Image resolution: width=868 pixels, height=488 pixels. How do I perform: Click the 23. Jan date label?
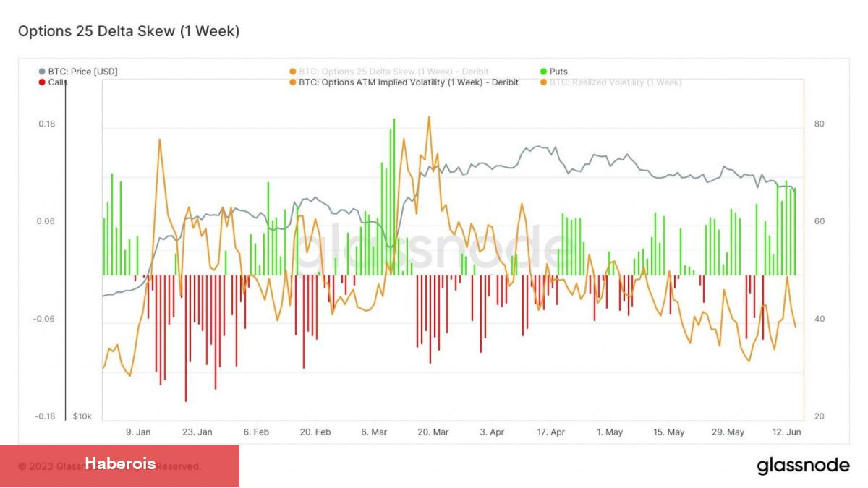(197, 432)
